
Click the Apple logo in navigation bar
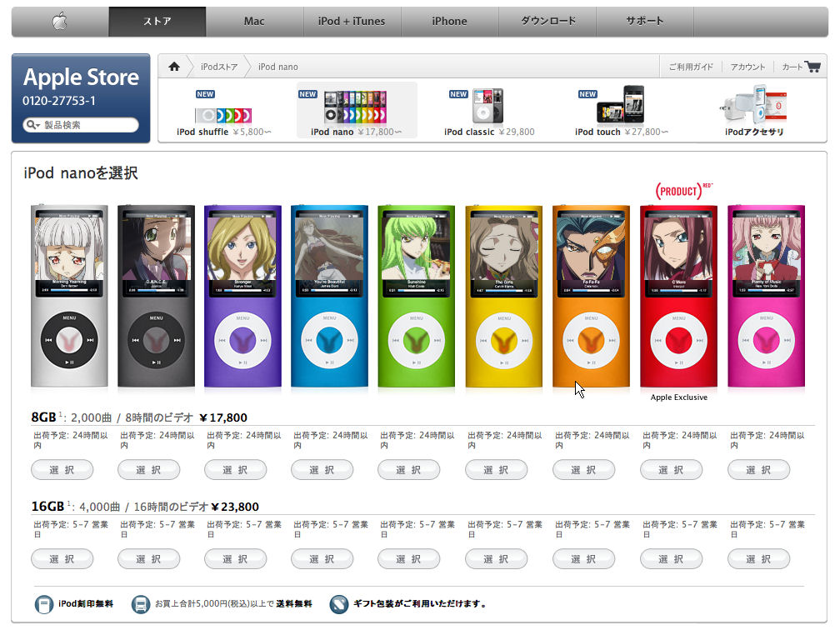pos(60,22)
